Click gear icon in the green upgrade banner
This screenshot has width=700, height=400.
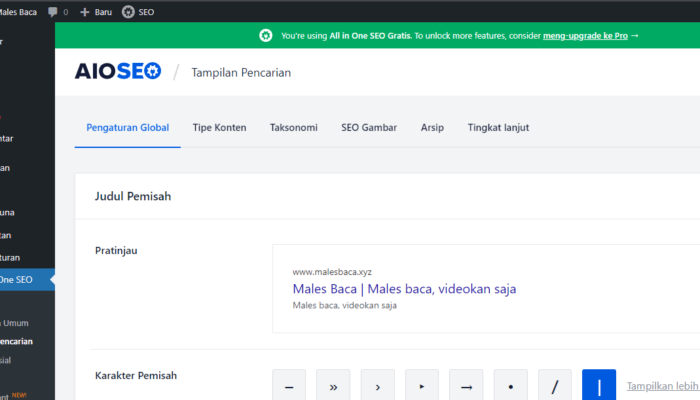266,36
